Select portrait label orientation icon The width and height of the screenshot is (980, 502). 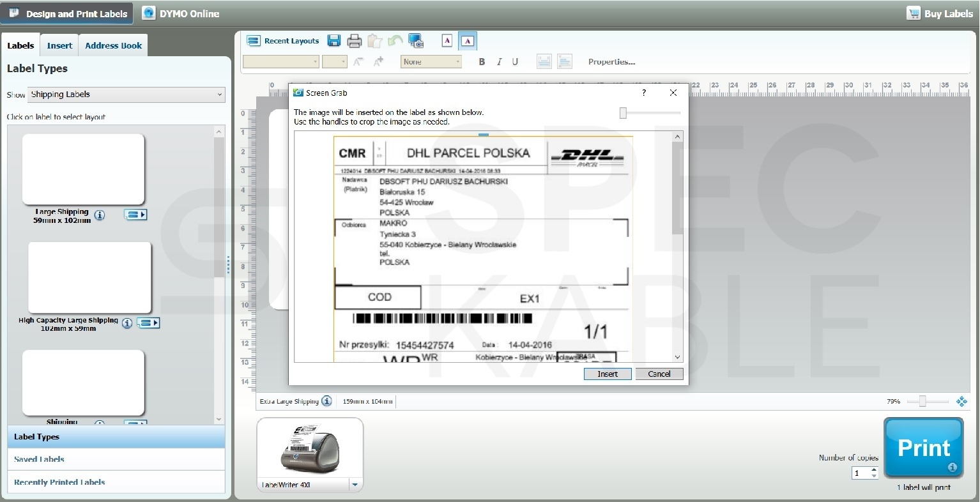[447, 41]
